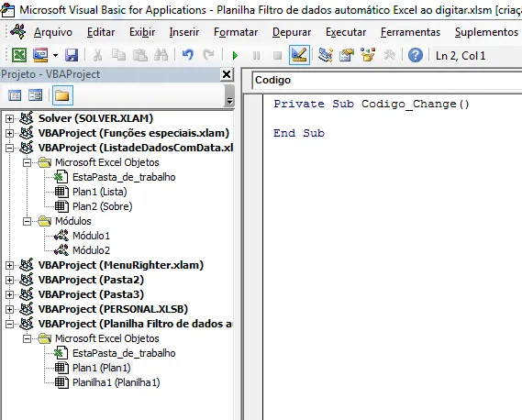This screenshot has width=522, height=420.
Task: Expand VBAProject (Pasta3)
Action: (10, 294)
